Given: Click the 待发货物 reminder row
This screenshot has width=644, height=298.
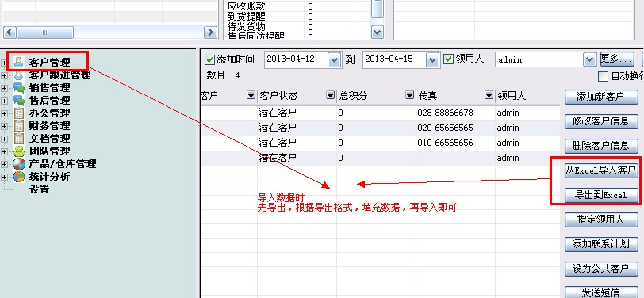Looking at the screenshot, I should point(290,27).
